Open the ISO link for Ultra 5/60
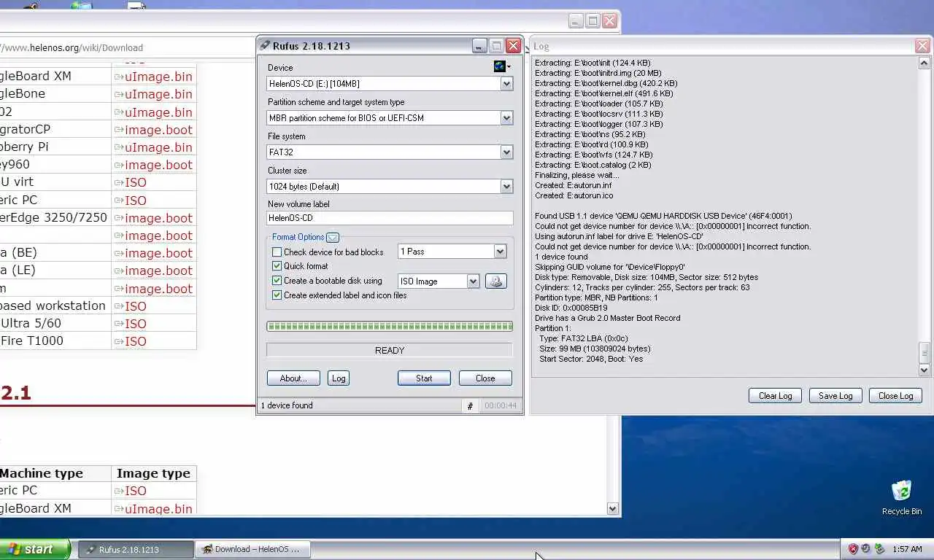 click(x=136, y=324)
